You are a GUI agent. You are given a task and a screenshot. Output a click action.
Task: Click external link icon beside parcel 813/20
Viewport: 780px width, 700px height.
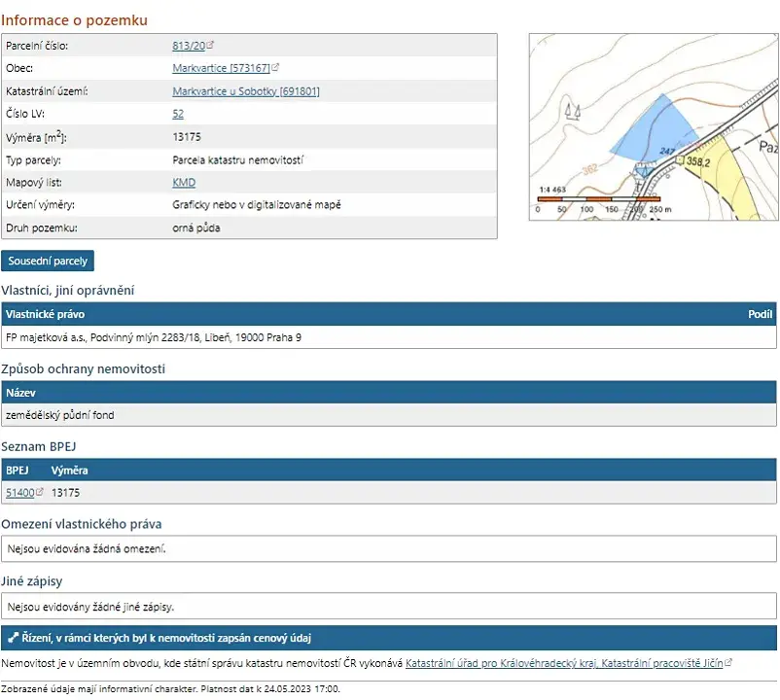[x=211, y=46]
